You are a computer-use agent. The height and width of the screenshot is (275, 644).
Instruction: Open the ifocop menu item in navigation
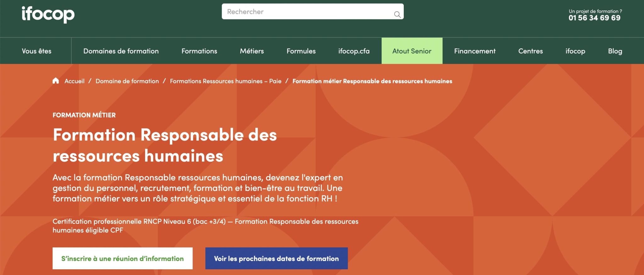pos(575,51)
